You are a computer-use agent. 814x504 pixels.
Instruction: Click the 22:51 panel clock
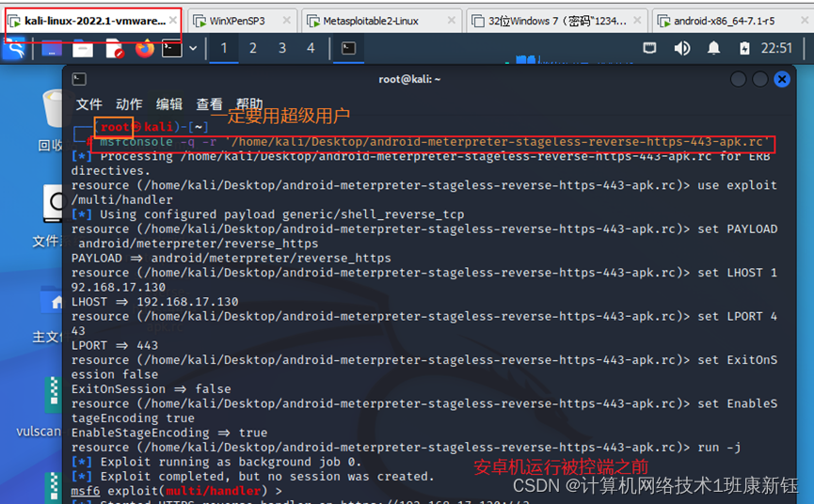coord(776,48)
